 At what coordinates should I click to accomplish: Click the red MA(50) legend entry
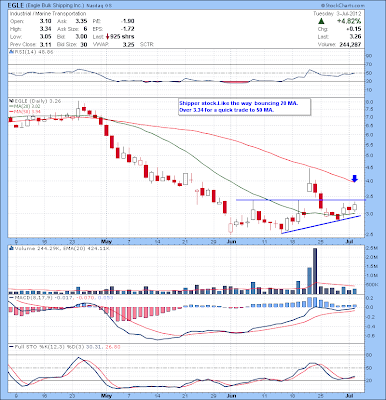click(25, 111)
